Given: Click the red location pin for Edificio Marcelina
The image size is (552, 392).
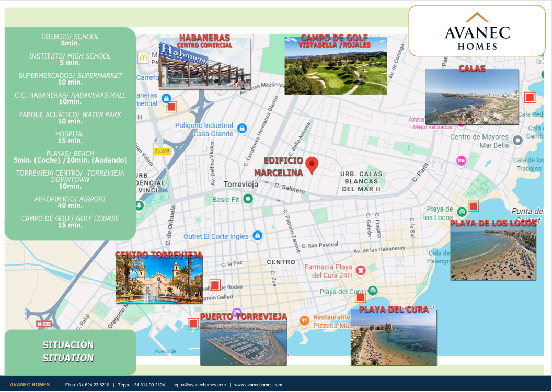Looking at the screenshot, I should [312, 165].
